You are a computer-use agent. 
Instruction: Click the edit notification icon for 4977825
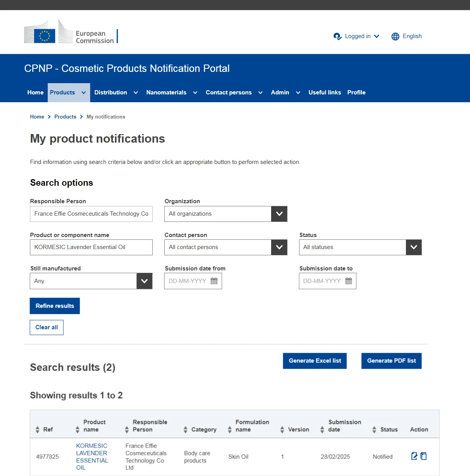point(414,456)
